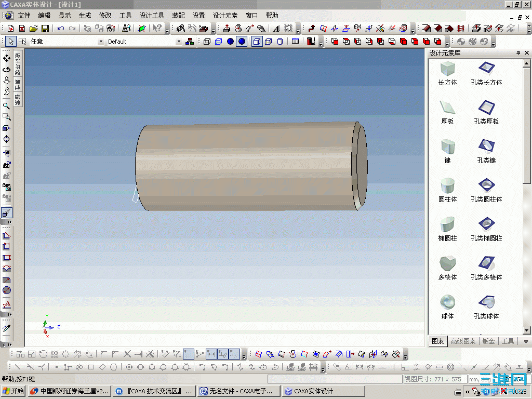Open the 装配 menu
This screenshot has width=532, height=399.
[178, 15]
